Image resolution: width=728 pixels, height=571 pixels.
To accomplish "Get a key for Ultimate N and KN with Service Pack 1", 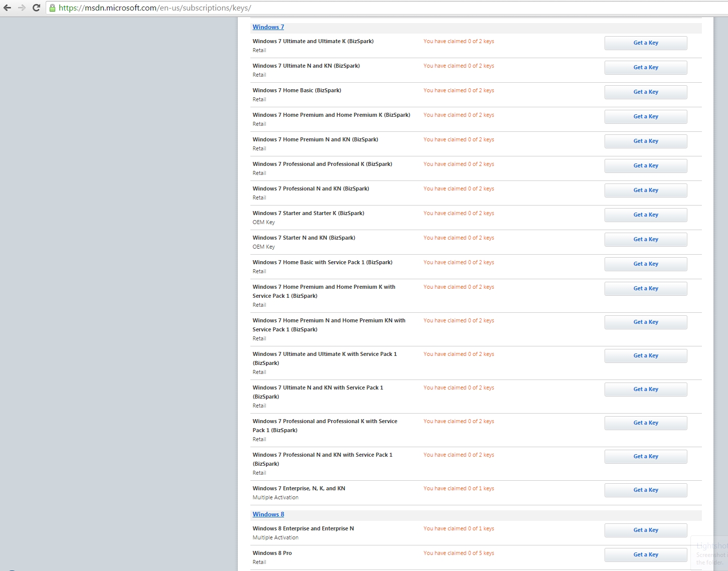I will pos(646,390).
